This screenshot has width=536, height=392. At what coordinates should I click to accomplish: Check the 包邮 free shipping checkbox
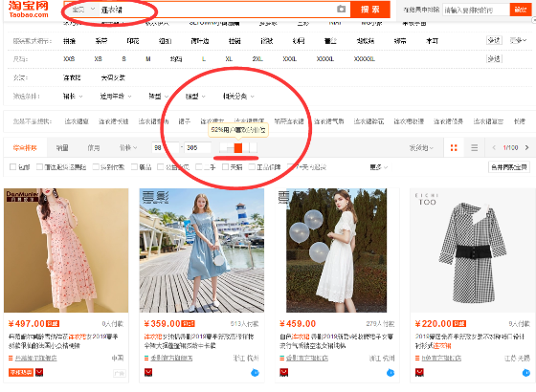click(x=13, y=167)
